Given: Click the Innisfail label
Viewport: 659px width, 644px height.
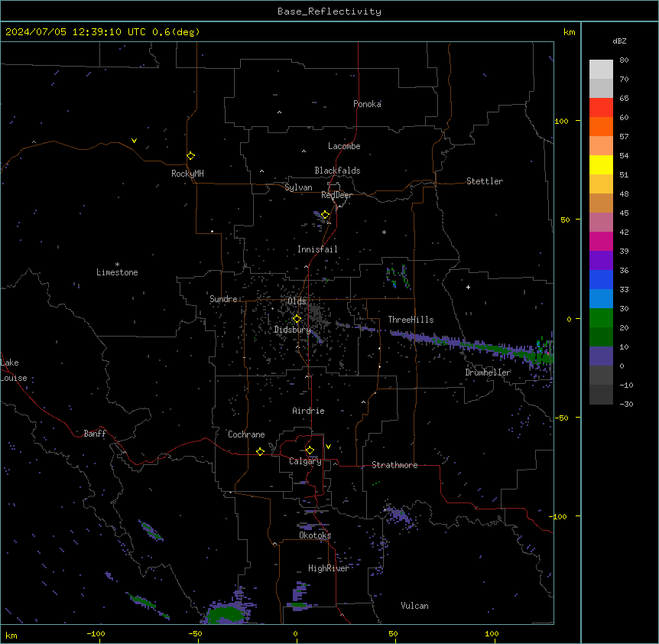Looking at the screenshot, I should pos(317,249).
